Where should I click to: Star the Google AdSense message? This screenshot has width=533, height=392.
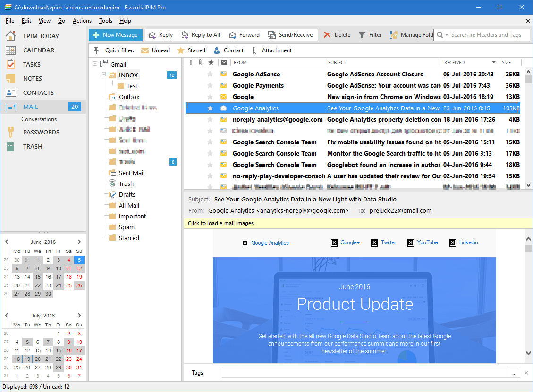210,74
